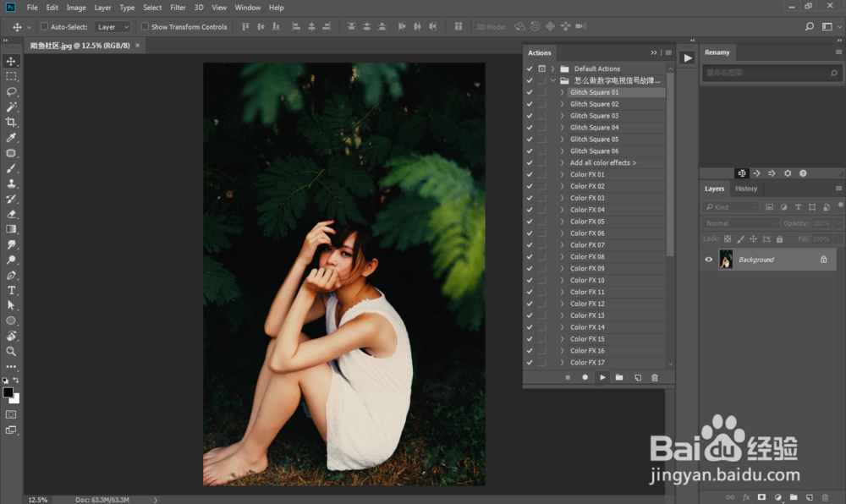Click the large play button beside Actions
The width and height of the screenshot is (846, 504).
[687, 58]
